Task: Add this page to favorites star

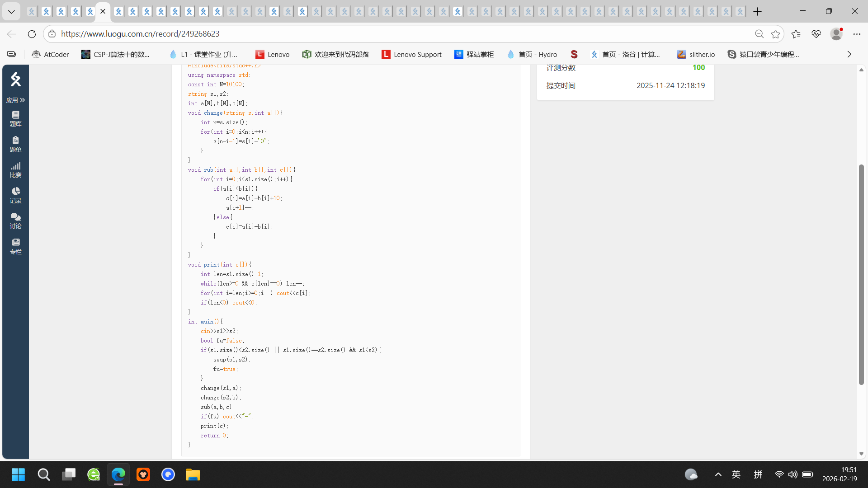Action: tap(776, 34)
